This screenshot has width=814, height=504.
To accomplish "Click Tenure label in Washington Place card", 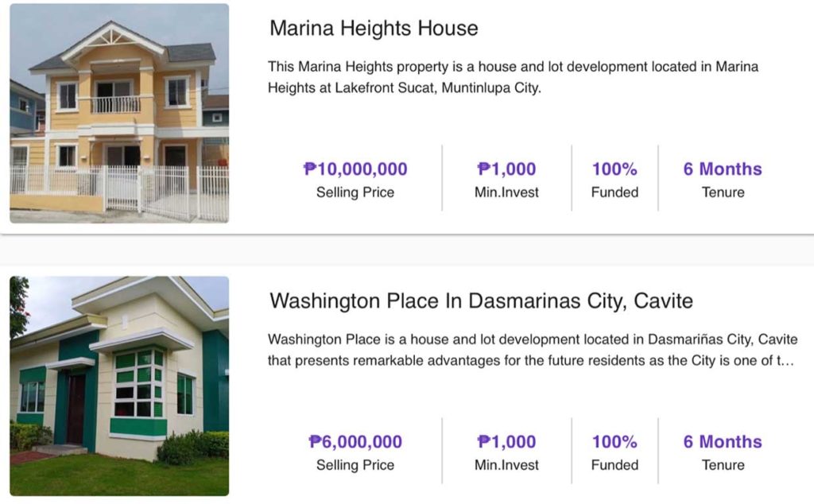I will [723, 465].
